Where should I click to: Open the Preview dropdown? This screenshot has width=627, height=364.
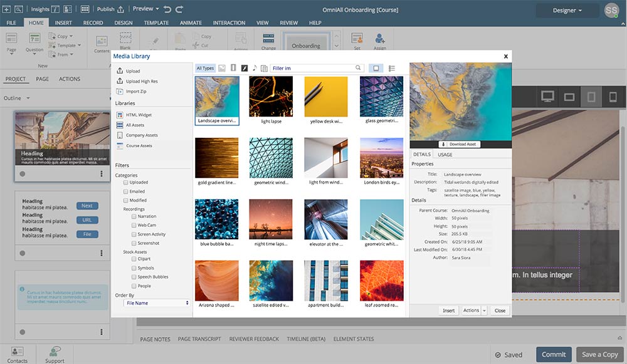pyautogui.click(x=145, y=9)
